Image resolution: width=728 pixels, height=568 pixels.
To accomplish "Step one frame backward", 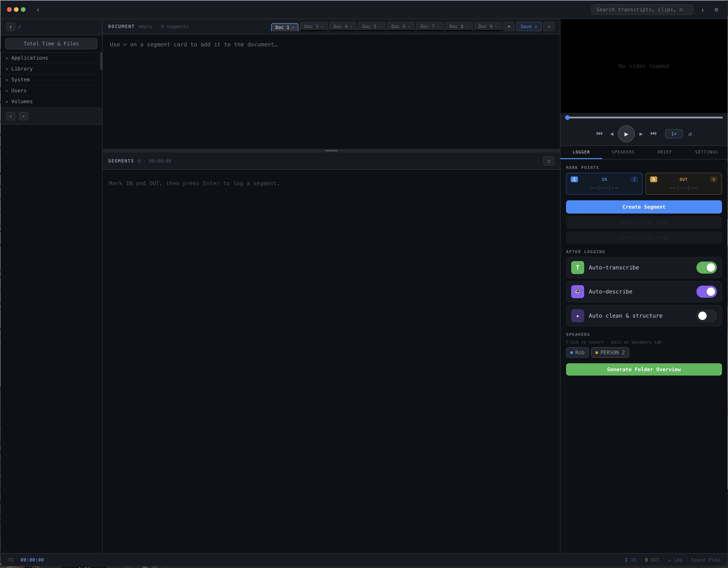I will pyautogui.click(x=612, y=134).
